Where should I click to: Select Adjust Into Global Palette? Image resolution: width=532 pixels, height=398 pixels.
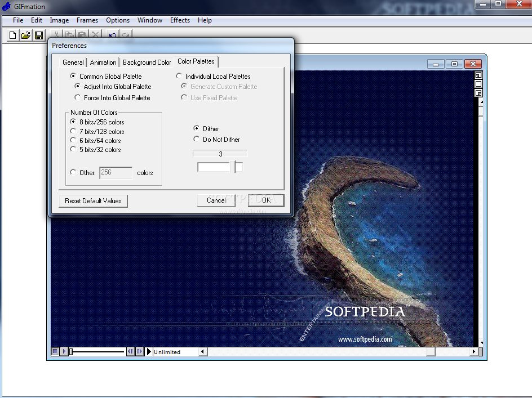point(113,87)
